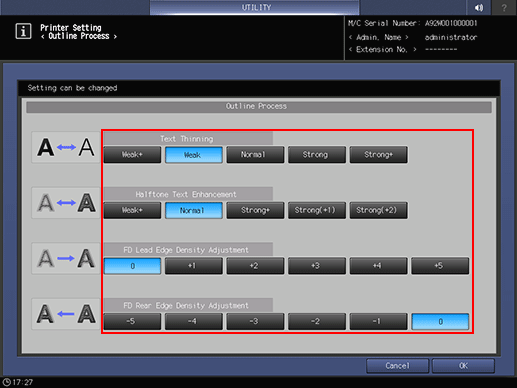Select 0 for FD Rear Edge Density
The image size is (517, 388).
pyautogui.click(x=440, y=321)
